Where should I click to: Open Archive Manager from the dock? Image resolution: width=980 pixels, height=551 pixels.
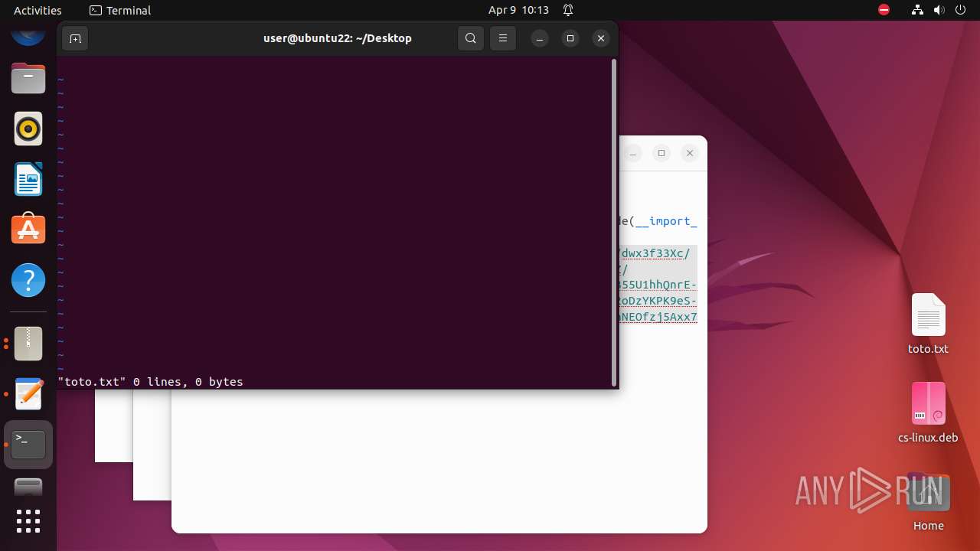(x=28, y=344)
